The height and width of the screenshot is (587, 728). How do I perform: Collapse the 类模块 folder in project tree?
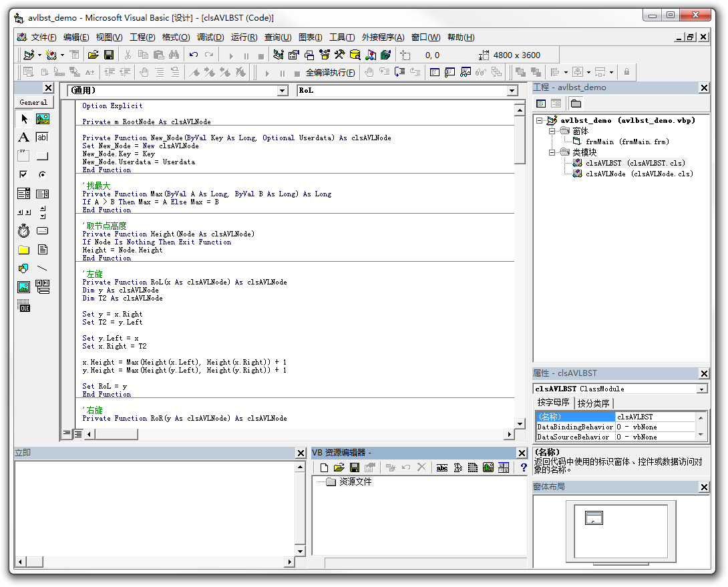[553, 152]
